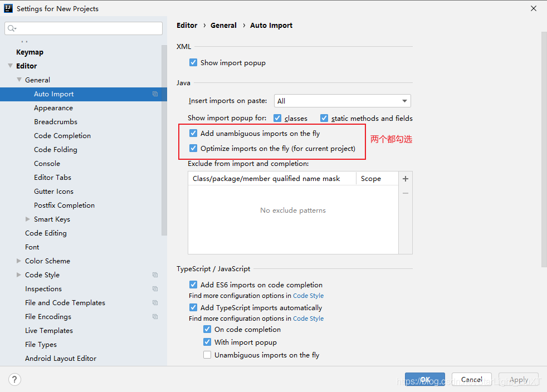This screenshot has width=547, height=392.
Task: Select Appearance under General
Action: 53,108
